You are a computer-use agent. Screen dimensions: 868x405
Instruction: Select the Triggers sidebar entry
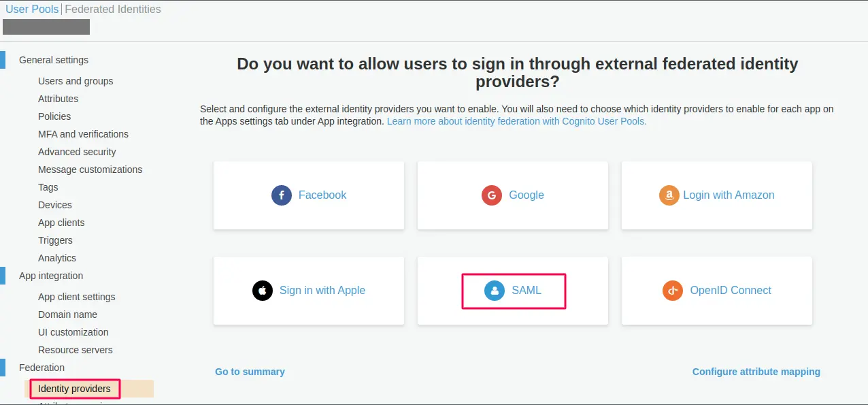click(x=55, y=240)
